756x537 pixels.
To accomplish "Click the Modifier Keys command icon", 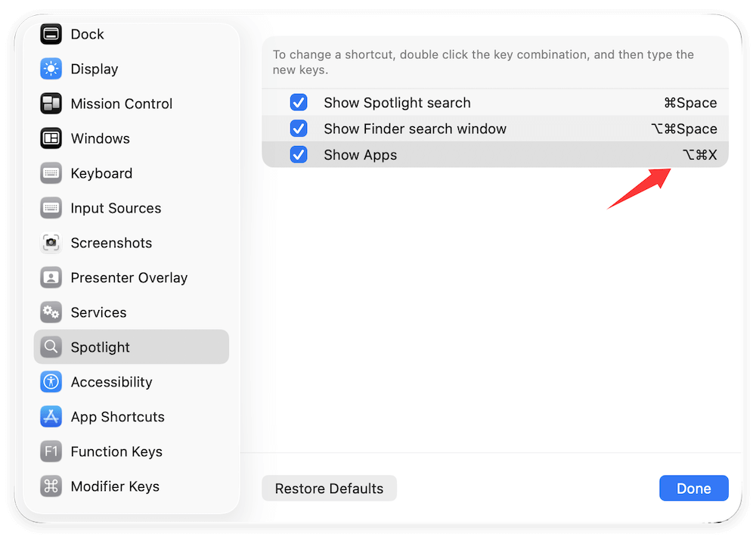I will [50, 486].
